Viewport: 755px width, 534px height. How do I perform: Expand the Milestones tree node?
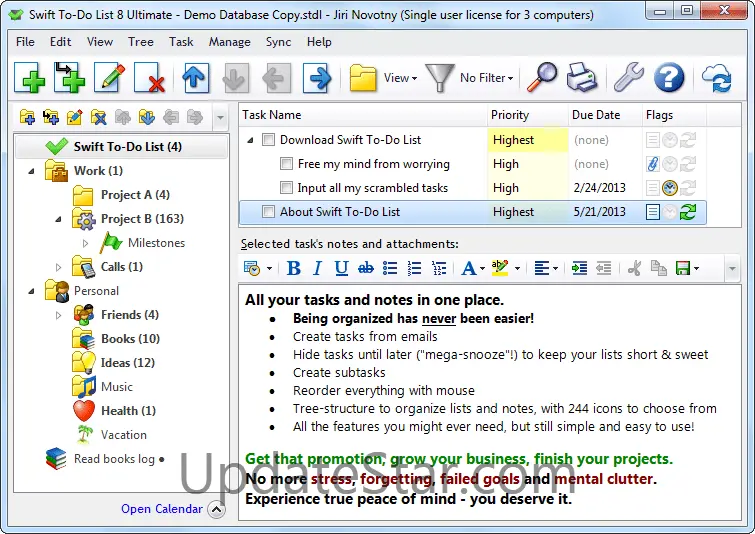(x=86, y=243)
